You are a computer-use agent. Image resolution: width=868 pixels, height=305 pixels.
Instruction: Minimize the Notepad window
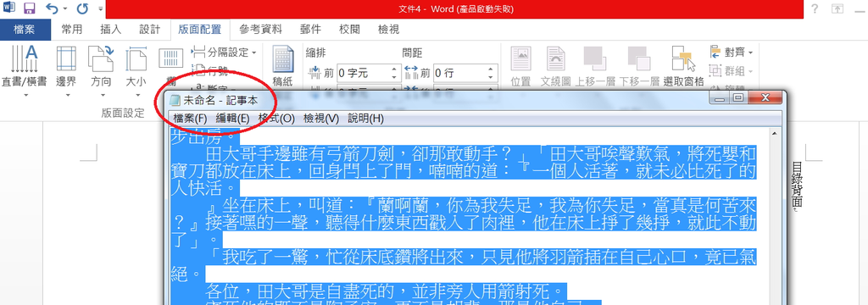pos(719,98)
